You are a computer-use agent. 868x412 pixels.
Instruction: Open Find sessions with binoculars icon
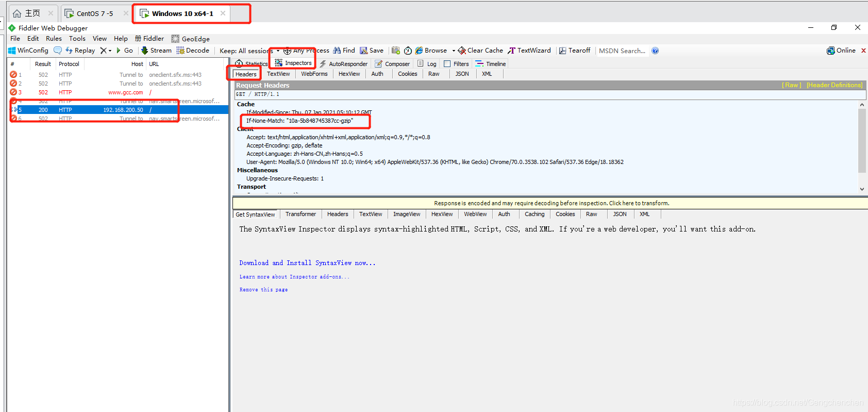344,51
